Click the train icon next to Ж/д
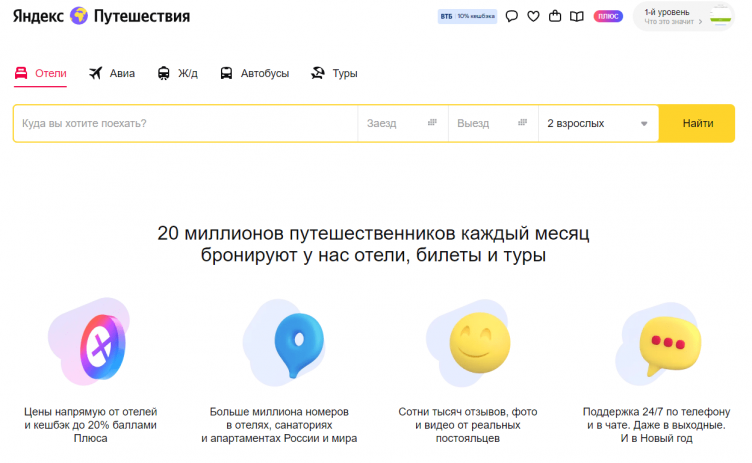Image resolution: width=752 pixels, height=463 pixels. (164, 73)
